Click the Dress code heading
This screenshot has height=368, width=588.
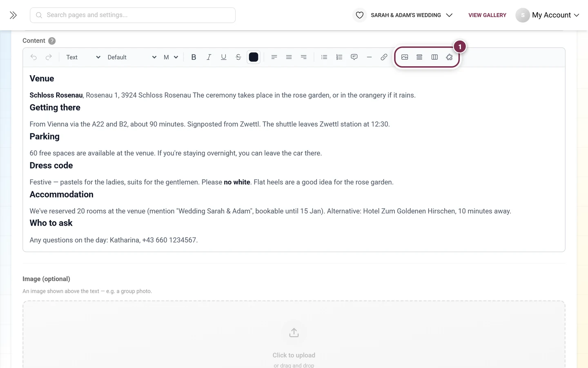click(51, 166)
